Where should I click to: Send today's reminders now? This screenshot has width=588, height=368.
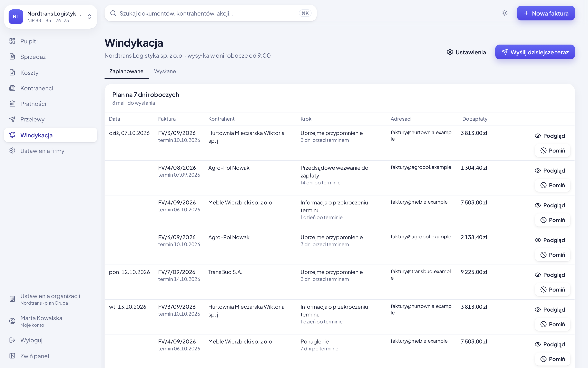[x=535, y=52]
